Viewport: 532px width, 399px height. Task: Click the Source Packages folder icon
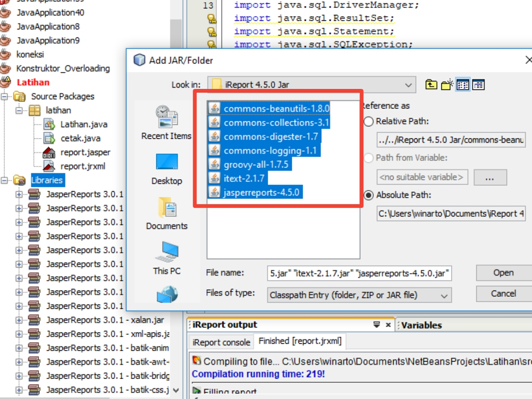pyautogui.click(x=20, y=96)
